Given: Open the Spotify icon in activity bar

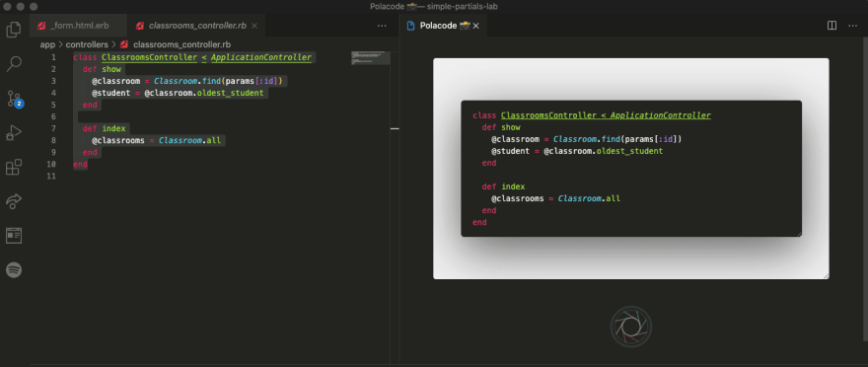Looking at the screenshot, I should (14, 269).
